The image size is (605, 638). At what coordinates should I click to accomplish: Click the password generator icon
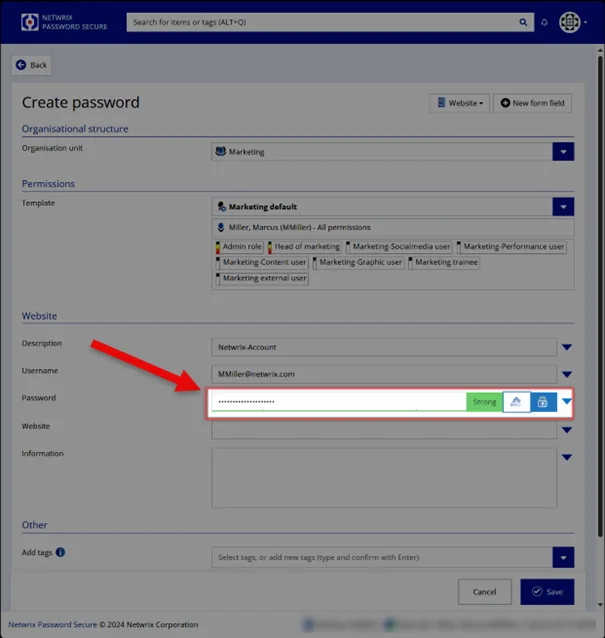tap(516, 402)
